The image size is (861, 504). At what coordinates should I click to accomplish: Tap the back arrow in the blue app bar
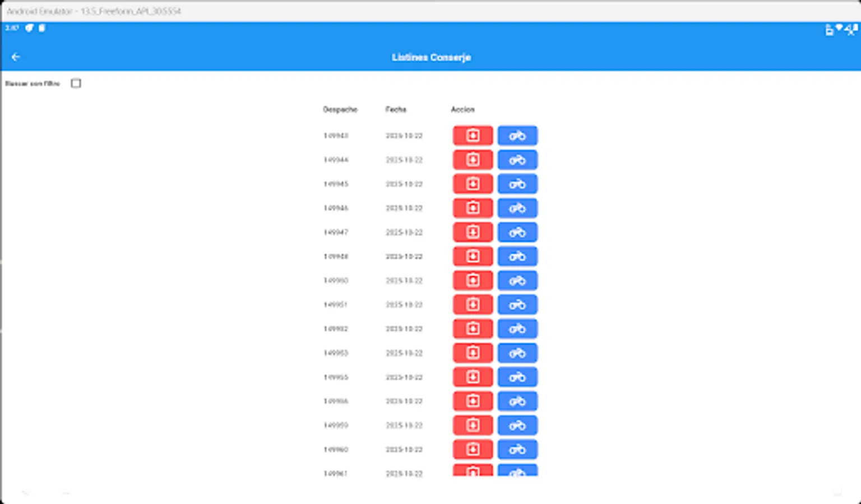16,57
